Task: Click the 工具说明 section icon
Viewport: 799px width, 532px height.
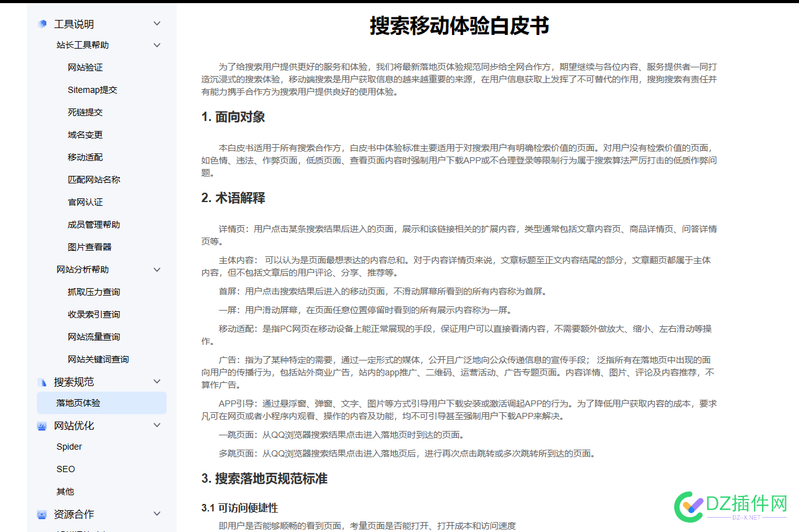Action: tap(42, 24)
